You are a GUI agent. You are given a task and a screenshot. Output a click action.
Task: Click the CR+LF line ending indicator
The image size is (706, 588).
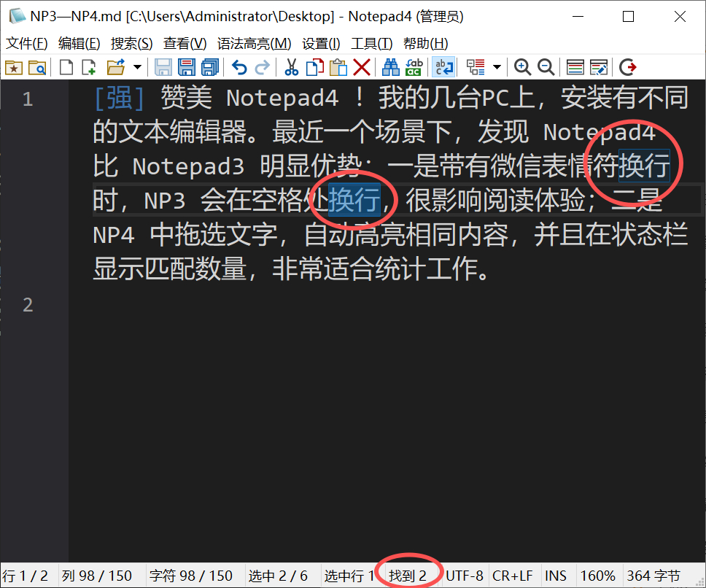pyautogui.click(x=513, y=576)
